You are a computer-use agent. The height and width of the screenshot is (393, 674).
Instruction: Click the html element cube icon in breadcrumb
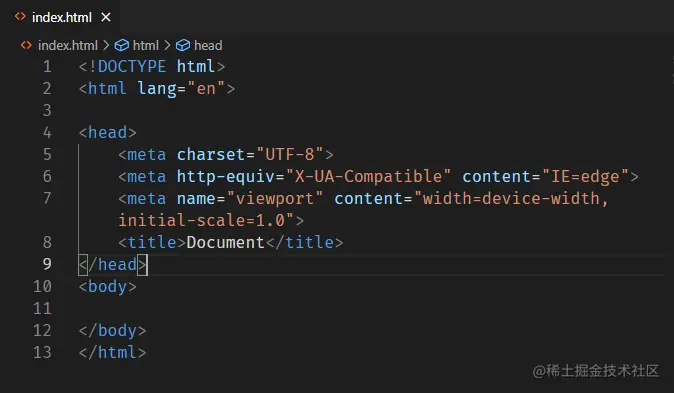[x=122, y=45]
